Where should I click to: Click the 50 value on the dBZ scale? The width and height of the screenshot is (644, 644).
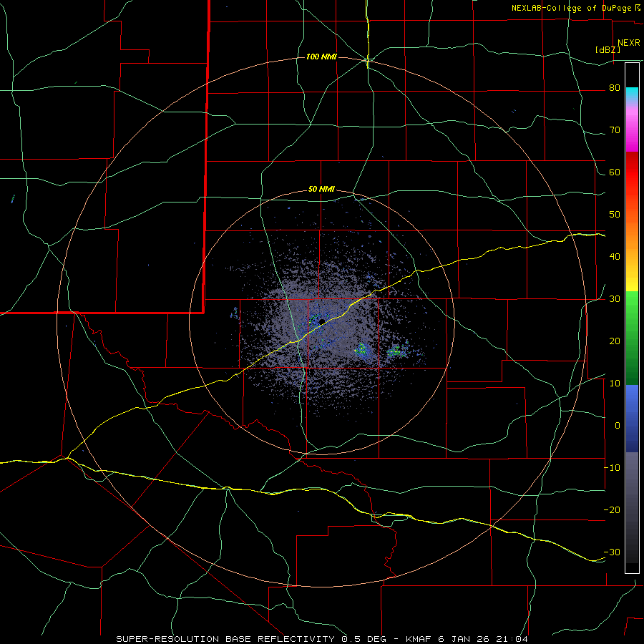pos(615,215)
